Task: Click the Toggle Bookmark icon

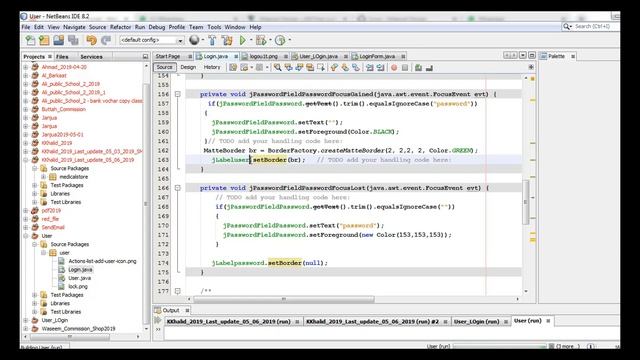Action: point(356,67)
